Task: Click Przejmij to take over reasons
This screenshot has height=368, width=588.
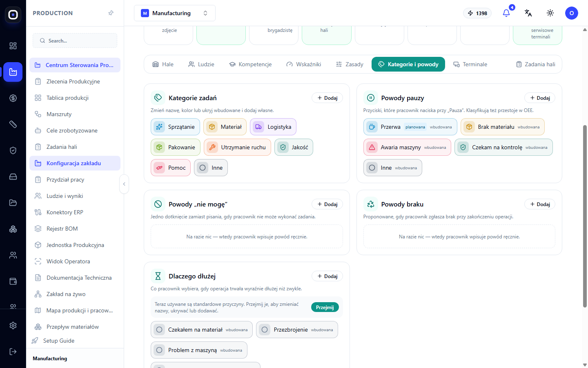Action: click(325, 307)
